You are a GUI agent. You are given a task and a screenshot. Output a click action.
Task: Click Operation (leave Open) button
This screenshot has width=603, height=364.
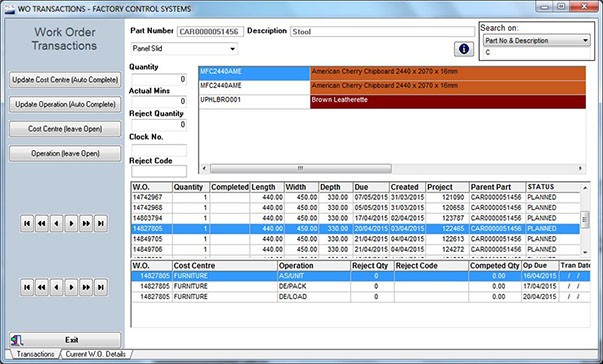point(65,154)
